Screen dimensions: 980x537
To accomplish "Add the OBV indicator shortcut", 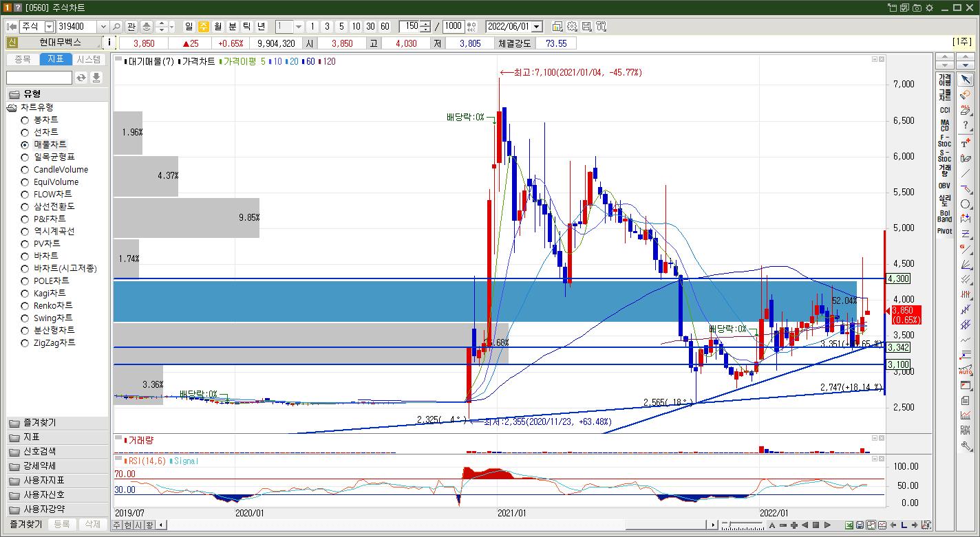I will (945, 186).
